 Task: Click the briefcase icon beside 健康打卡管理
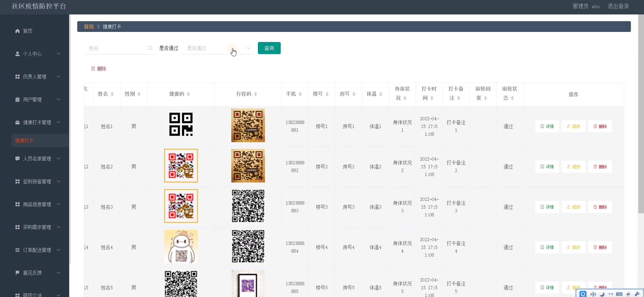(x=17, y=122)
